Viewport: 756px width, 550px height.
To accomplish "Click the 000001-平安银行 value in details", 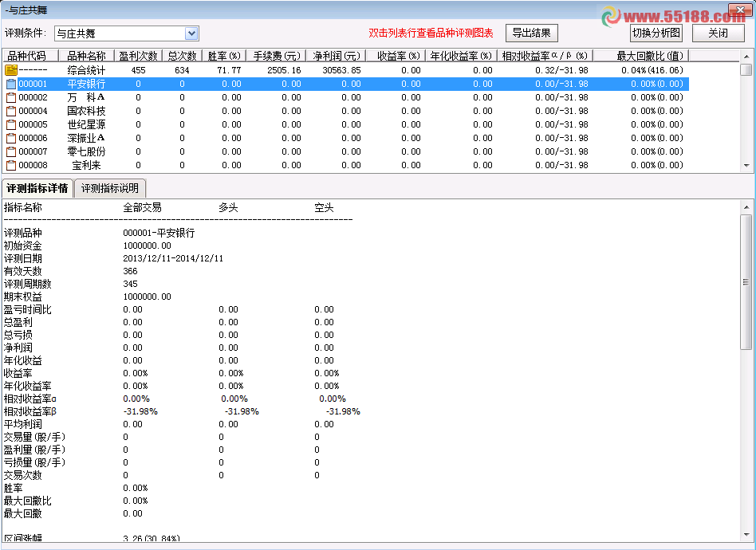I will [x=159, y=234].
